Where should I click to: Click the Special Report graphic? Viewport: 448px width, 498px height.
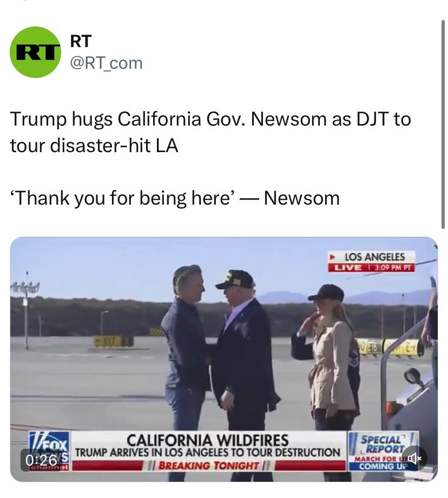pyautogui.click(x=384, y=444)
